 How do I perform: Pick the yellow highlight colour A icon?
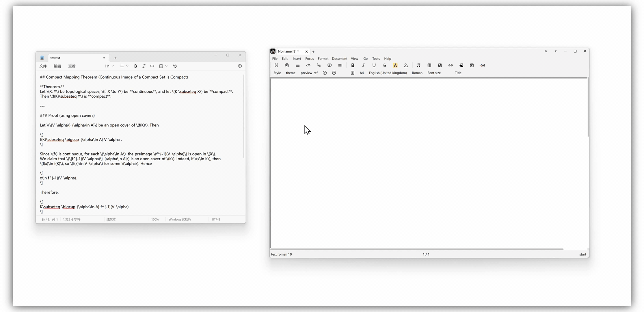click(x=395, y=65)
